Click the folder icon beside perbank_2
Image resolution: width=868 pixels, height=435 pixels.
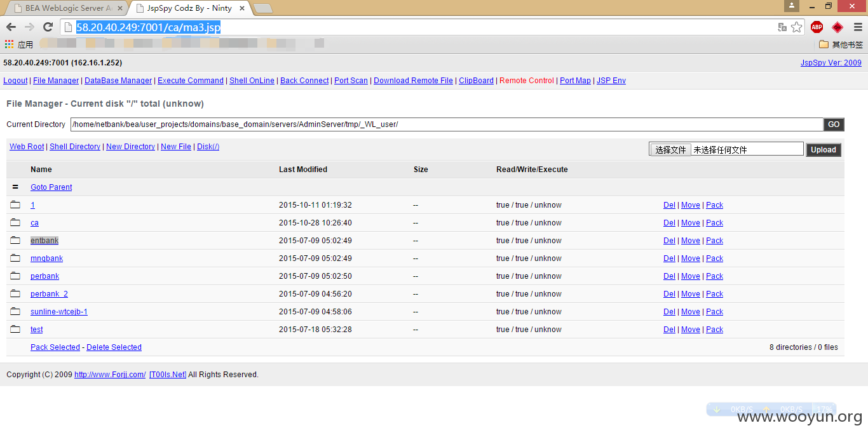tap(15, 293)
